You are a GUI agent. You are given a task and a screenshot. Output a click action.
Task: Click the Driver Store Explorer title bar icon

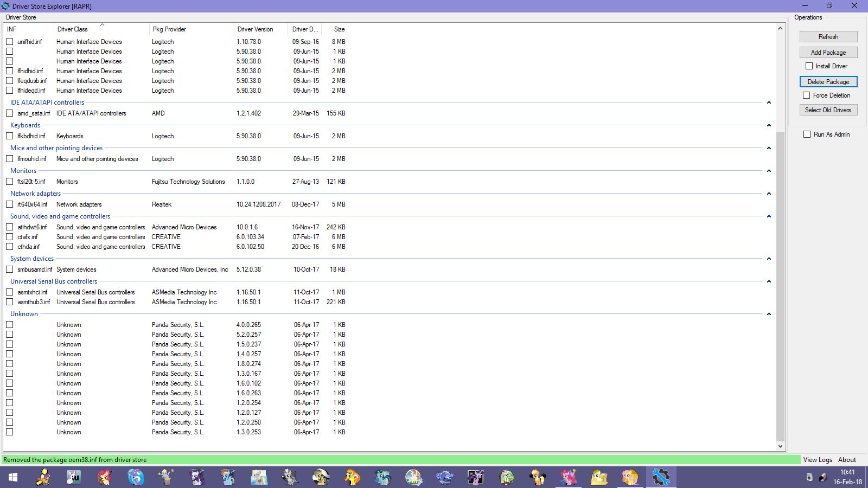tap(5, 6)
